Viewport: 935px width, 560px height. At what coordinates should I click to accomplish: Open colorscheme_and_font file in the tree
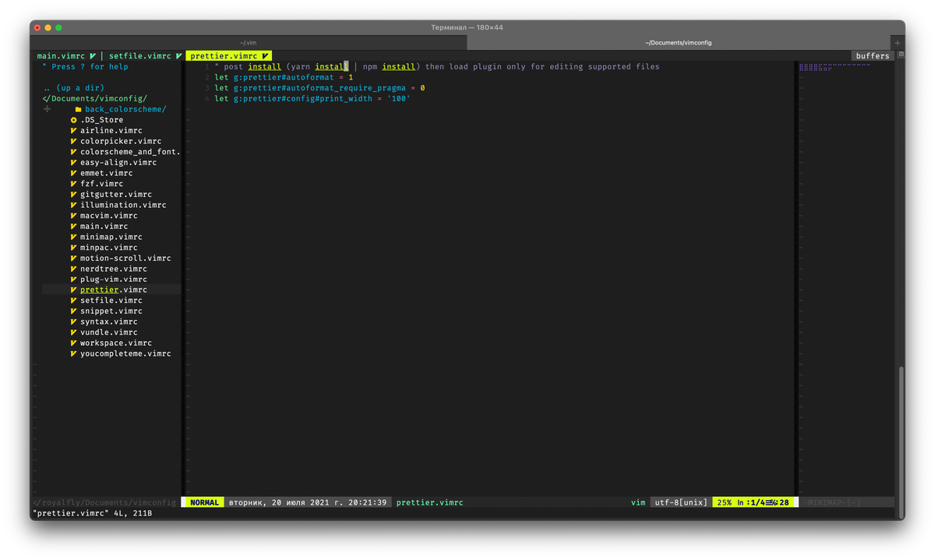pyautogui.click(x=130, y=152)
